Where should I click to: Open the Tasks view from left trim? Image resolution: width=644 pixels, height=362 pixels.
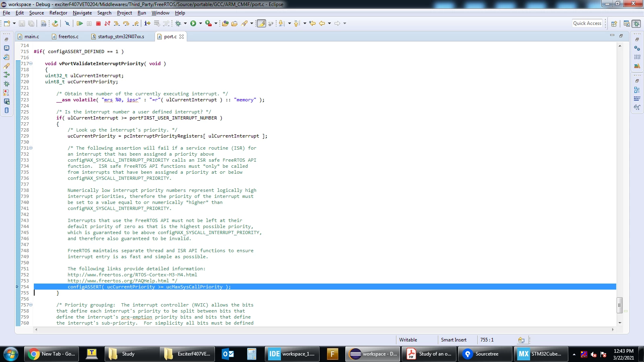[6, 57]
